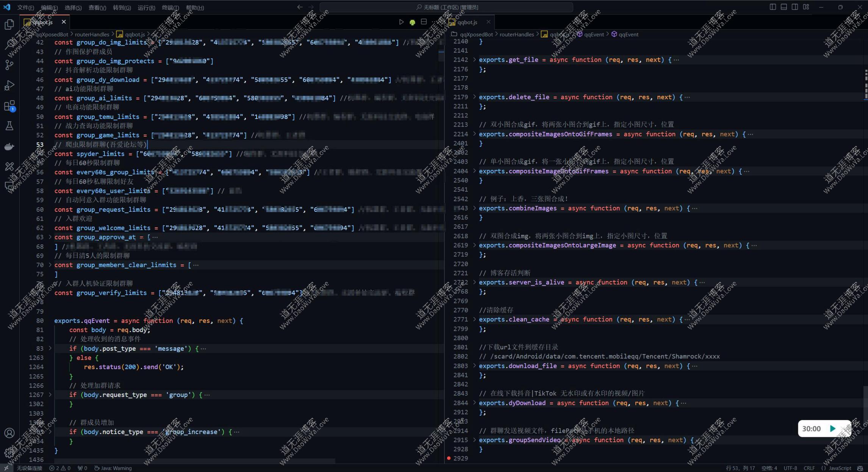The image size is (868, 472).
Task: Open the Testing flask view
Action: [x=9, y=126]
